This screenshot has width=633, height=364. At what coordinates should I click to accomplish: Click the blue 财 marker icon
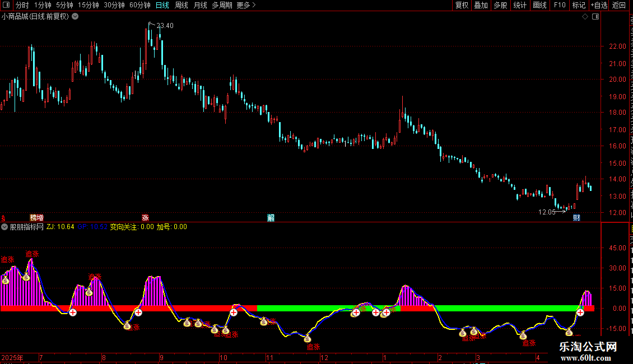(576, 218)
